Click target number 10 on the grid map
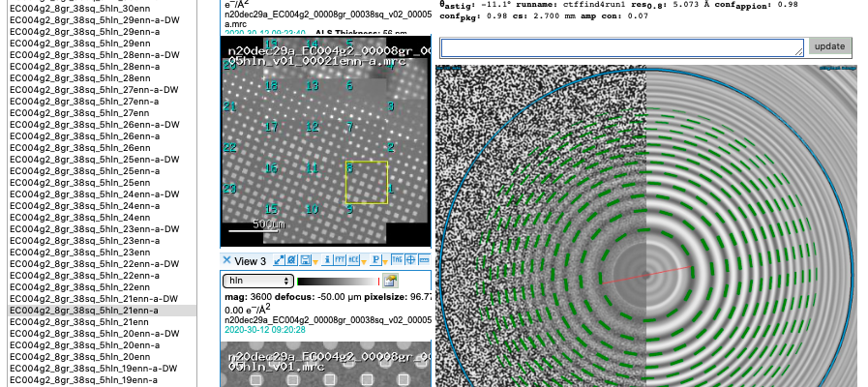Image resolution: width=868 pixels, height=387 pixels. click(313, 209)
